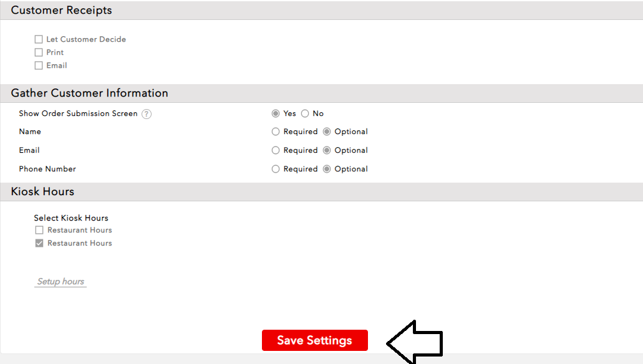Mark Email as Optional
The width and height of the screenshot is (643, 364).
click(x=327, y=150)
